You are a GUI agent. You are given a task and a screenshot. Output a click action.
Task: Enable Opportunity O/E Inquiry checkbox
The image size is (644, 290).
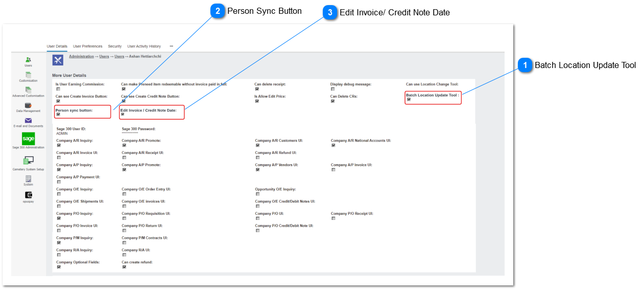click(x=257, y=194)
